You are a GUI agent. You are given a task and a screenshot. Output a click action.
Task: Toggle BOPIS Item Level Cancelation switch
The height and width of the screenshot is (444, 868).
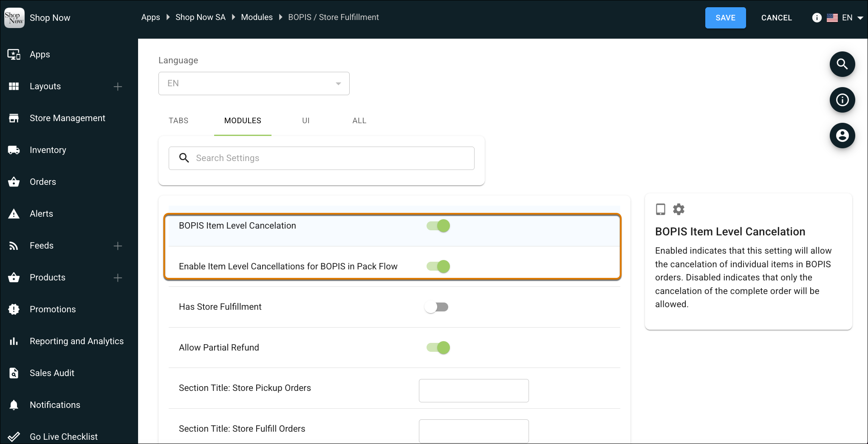click(438, 226)
